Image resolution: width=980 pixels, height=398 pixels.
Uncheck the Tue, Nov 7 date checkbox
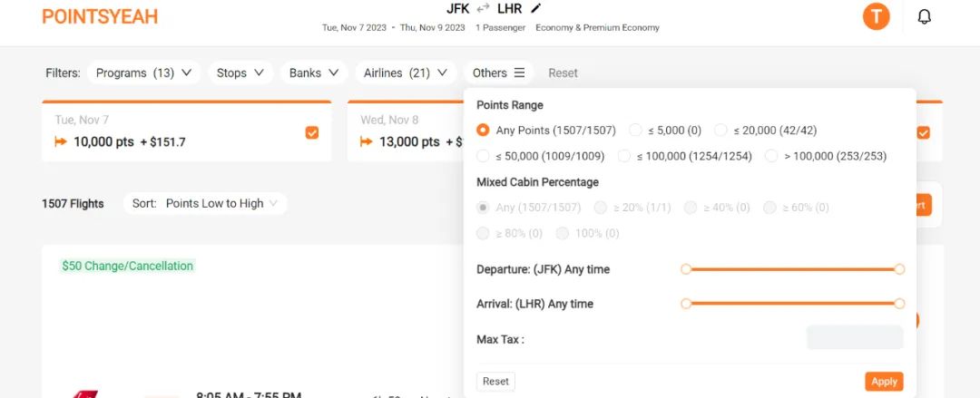312,132
